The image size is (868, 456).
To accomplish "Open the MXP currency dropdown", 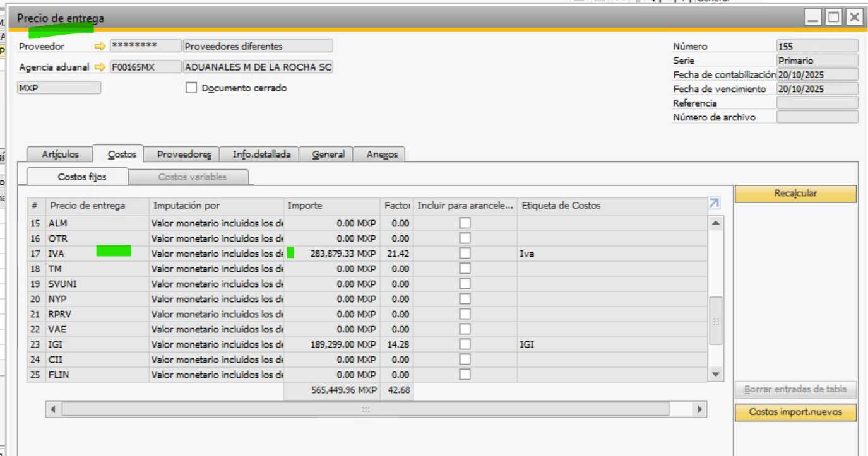I will (59, 88).
